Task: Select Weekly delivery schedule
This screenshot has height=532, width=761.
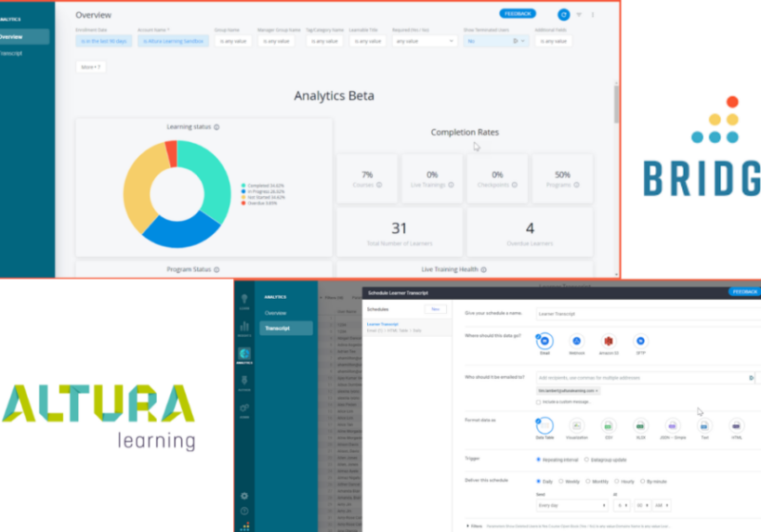Action: 561,481
